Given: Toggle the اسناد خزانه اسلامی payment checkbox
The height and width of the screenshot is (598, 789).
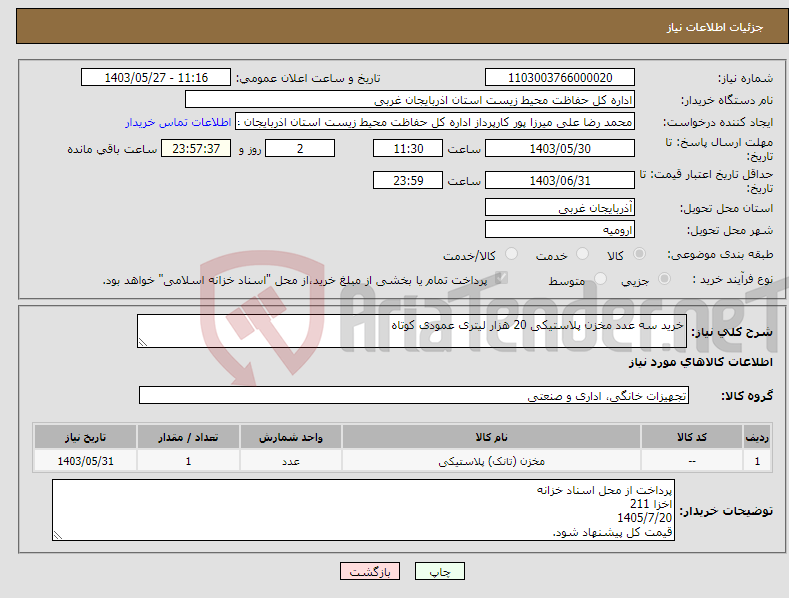Looking at the screenshot, I should click(501, 278).
